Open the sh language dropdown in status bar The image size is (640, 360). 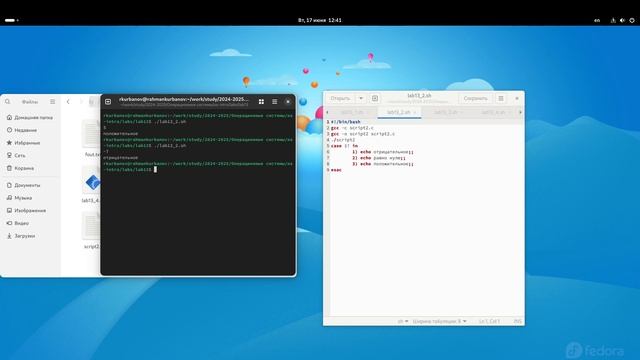coord(403,322)
